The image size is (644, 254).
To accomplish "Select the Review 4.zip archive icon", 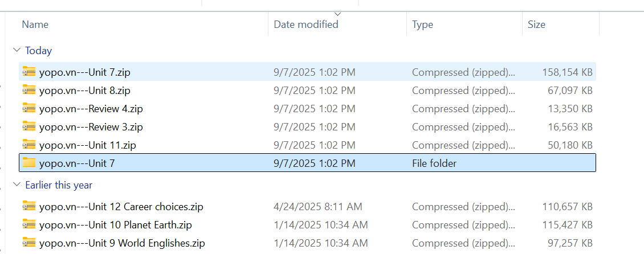I will tap(29, 108).
